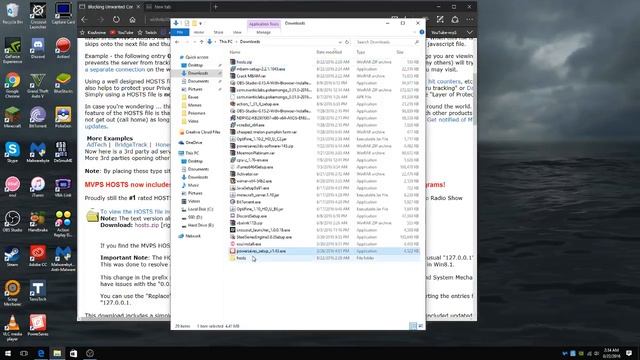Sort files by Size column header
640x360 pixels.
coord(400,52)
